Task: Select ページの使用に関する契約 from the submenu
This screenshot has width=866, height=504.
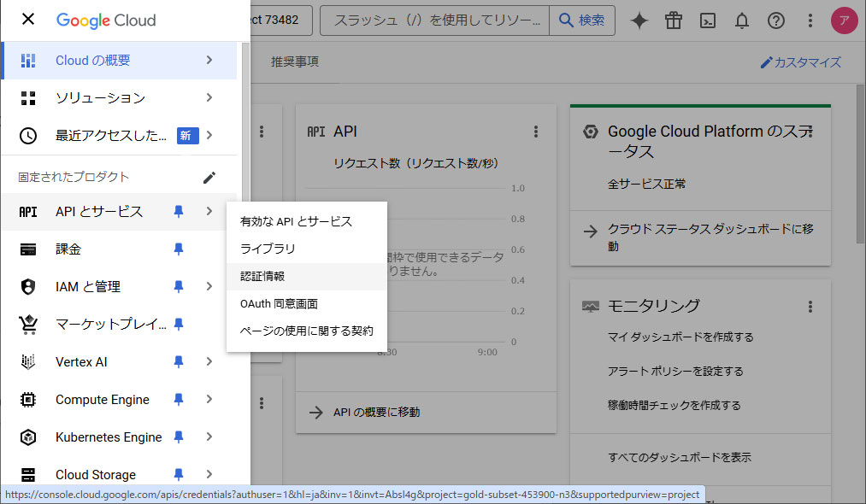Action: [x=307, y=331]
